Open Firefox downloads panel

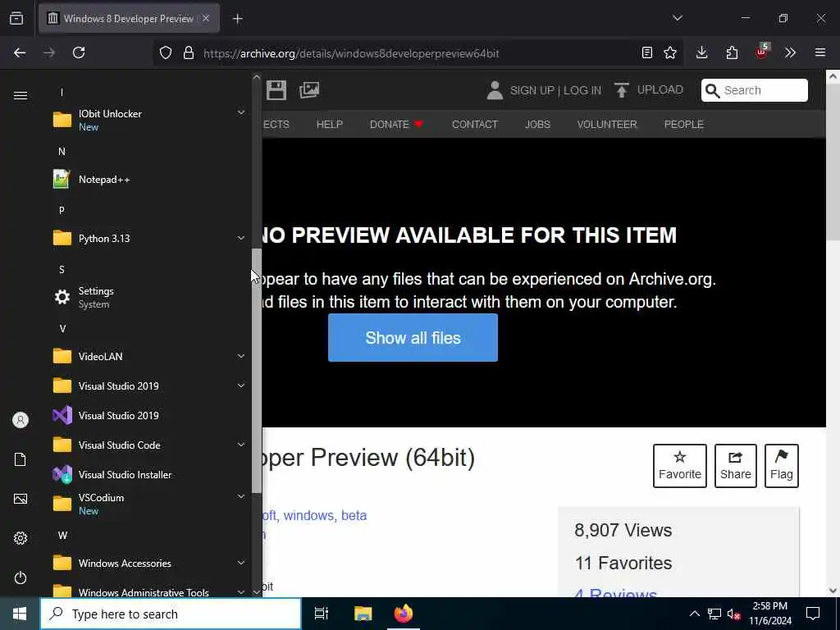(702, 52)
